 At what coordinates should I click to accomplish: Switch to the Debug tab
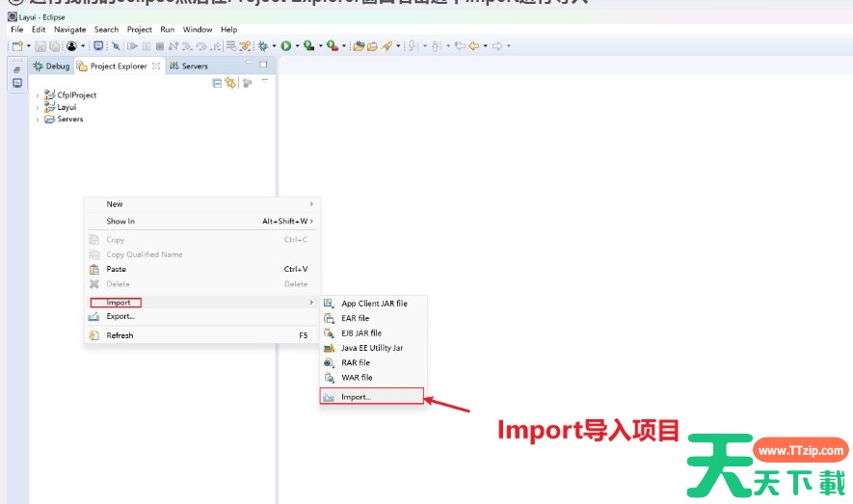click(x=51, y=66)
